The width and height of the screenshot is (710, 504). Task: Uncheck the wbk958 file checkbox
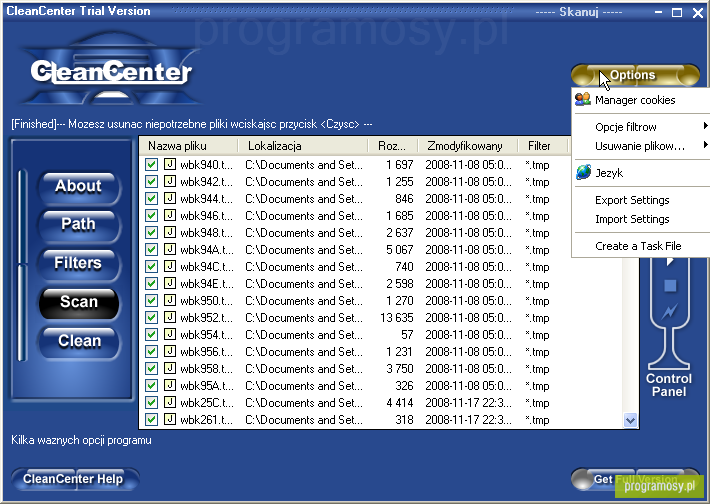pos(151,368)
